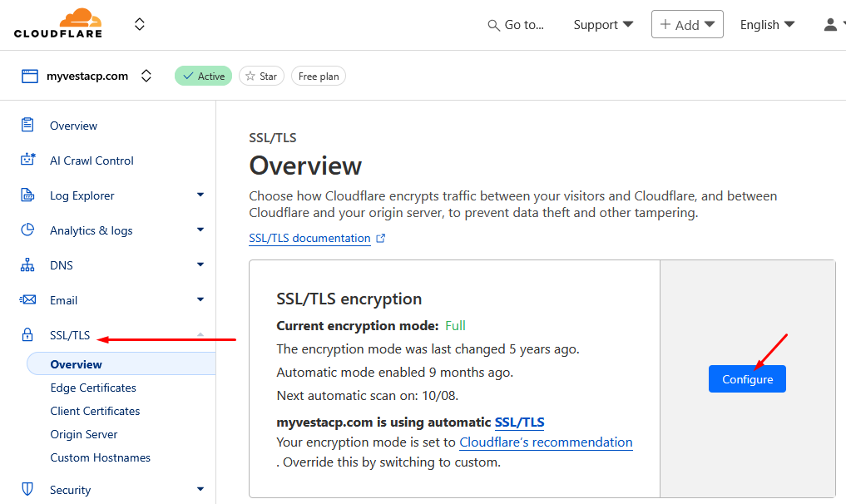
Task: Open Edge Certificates page
Action: click(x=93, y=388)
